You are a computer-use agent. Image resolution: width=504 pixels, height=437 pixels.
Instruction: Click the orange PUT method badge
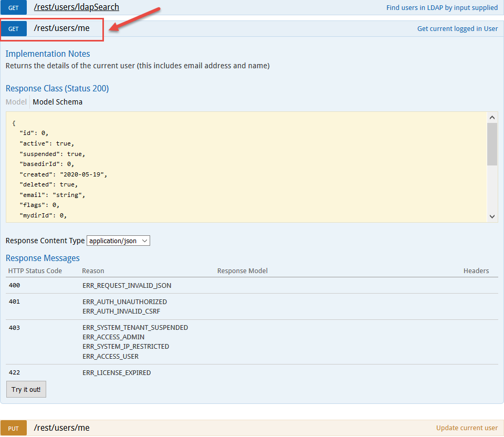point(13,428)
